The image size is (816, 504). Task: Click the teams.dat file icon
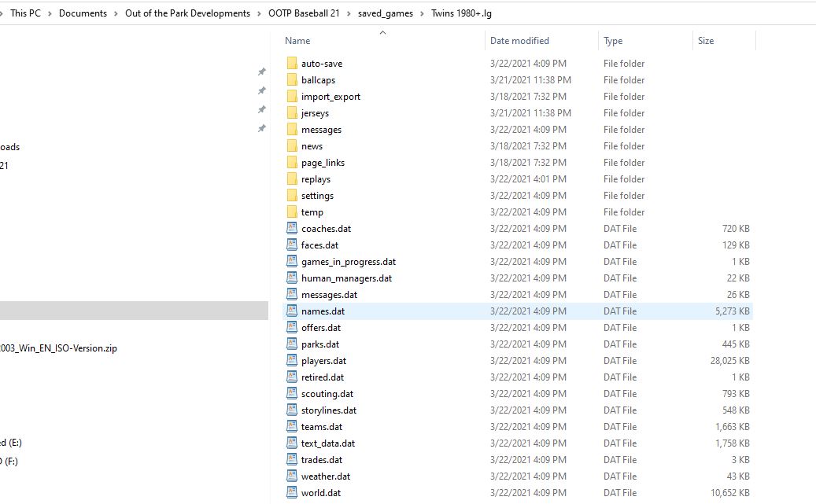(x=292, y=427)
